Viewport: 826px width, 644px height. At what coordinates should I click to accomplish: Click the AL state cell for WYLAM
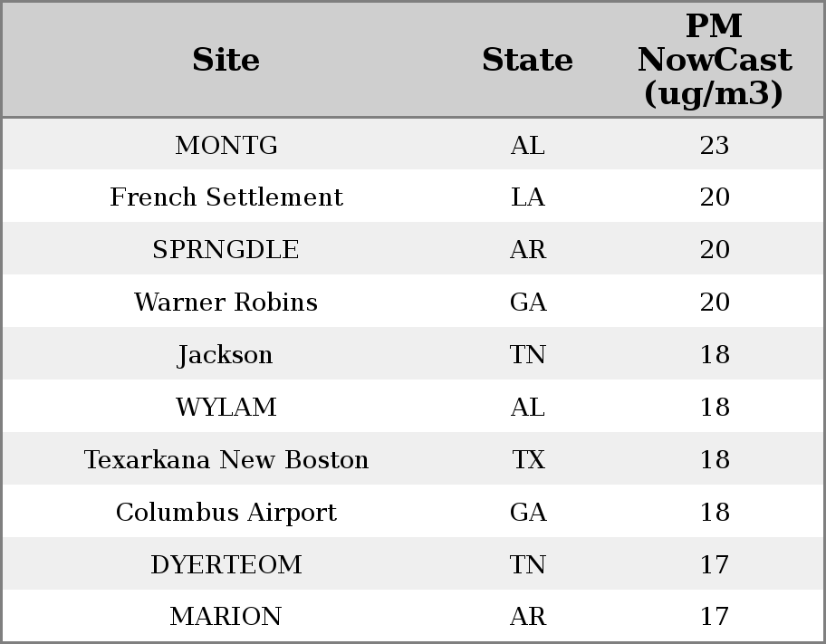pos(527,407)
